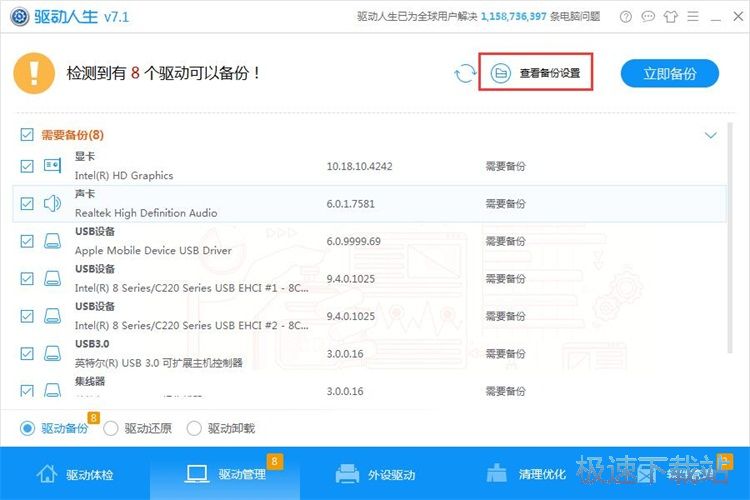Uncheck the Intel HD Graphics checkbox
Screen dimensions: 750x500
point(27,166)
